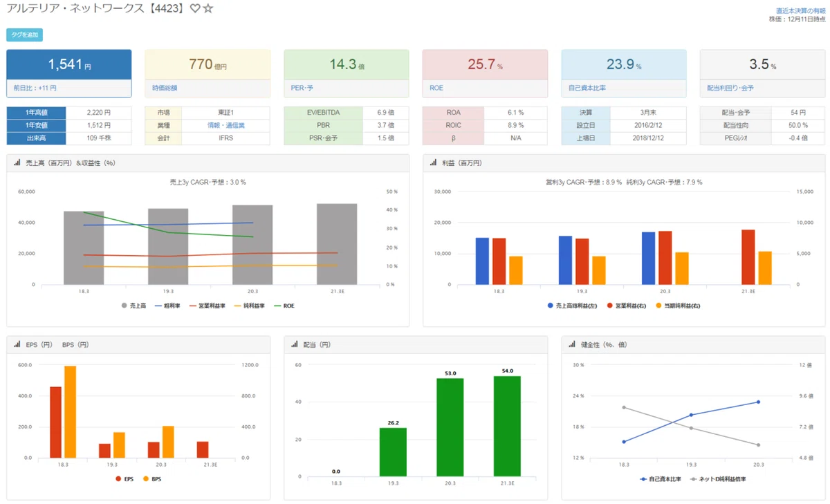Add a tag with the タグを追加 button

(25, 35)
